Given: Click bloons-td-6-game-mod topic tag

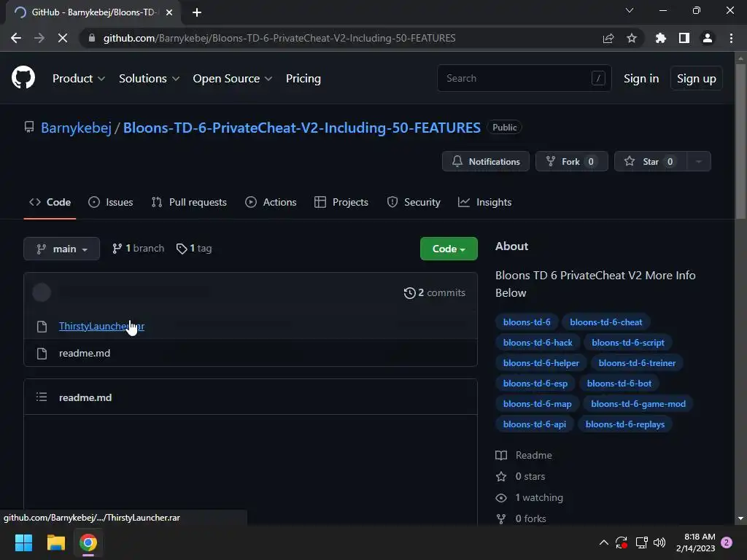Looking at the screenshot, I should click(638, 404).
